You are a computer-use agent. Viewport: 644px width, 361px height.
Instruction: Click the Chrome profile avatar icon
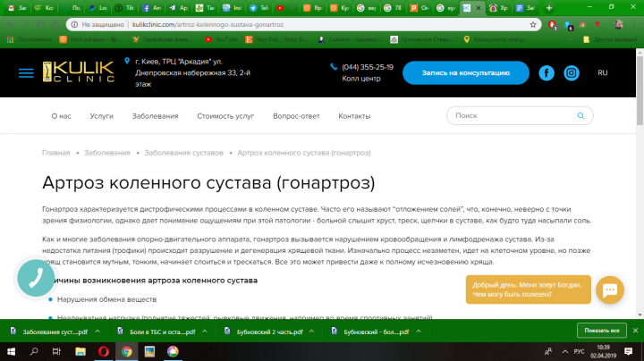pyautogui.click(x=618, y=25)
